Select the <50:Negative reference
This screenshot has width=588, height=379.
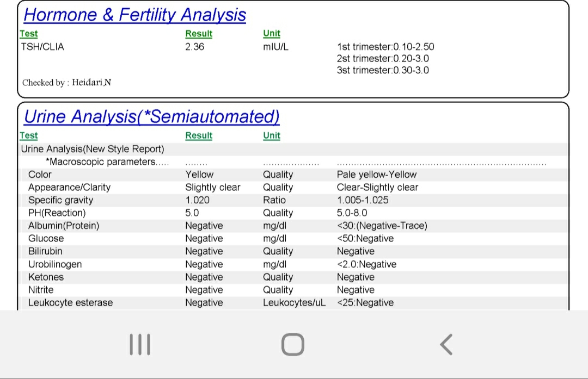coord(365,239)
